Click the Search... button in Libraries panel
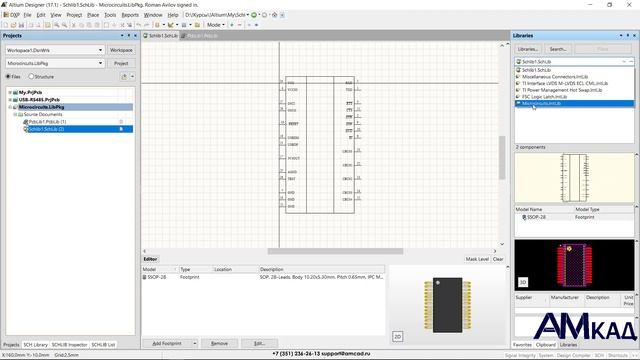Image resolution: width=640 pixels, height=360 pixels. click(x=558, y=49)
